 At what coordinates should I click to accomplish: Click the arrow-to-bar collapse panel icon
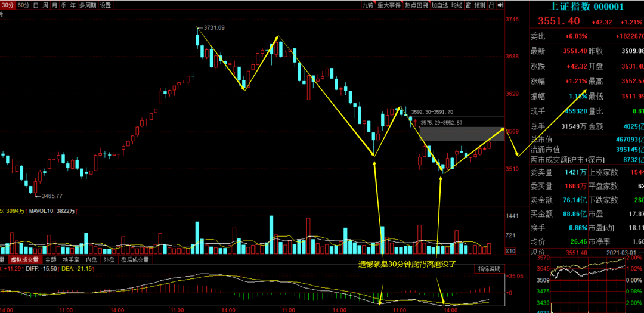(500, 5)
